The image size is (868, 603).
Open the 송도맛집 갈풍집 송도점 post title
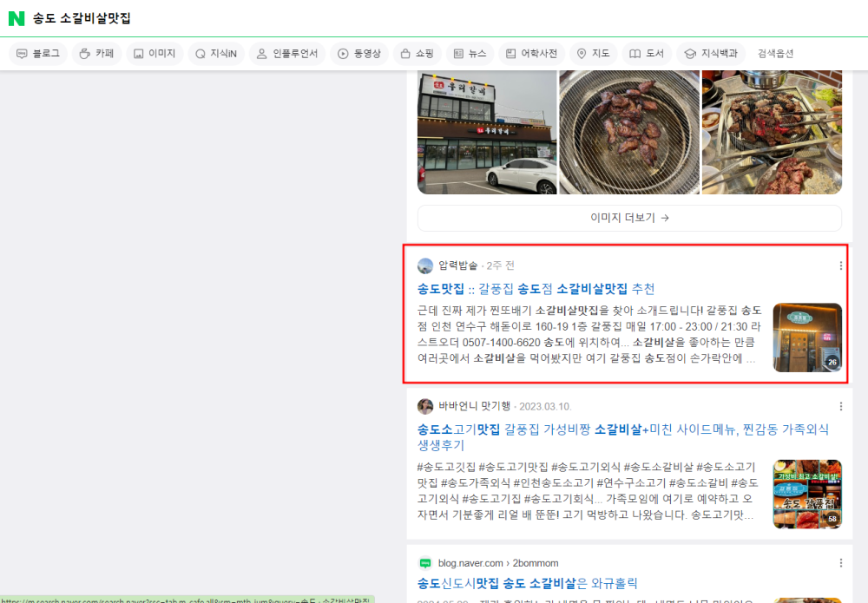click(536, 289)
